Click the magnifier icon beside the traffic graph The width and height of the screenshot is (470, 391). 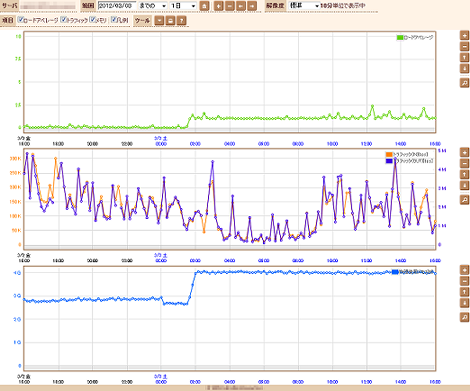tap(464, 200)
